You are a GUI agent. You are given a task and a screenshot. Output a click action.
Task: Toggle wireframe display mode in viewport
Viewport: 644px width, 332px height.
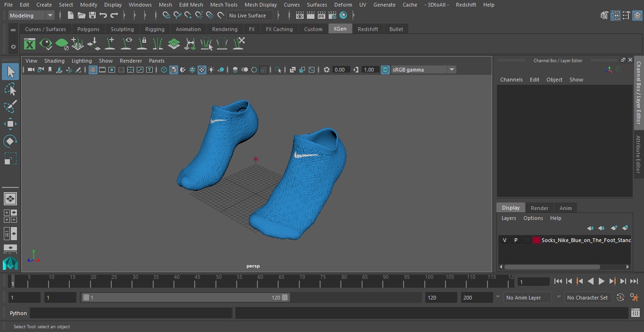[x=164, y=70]
